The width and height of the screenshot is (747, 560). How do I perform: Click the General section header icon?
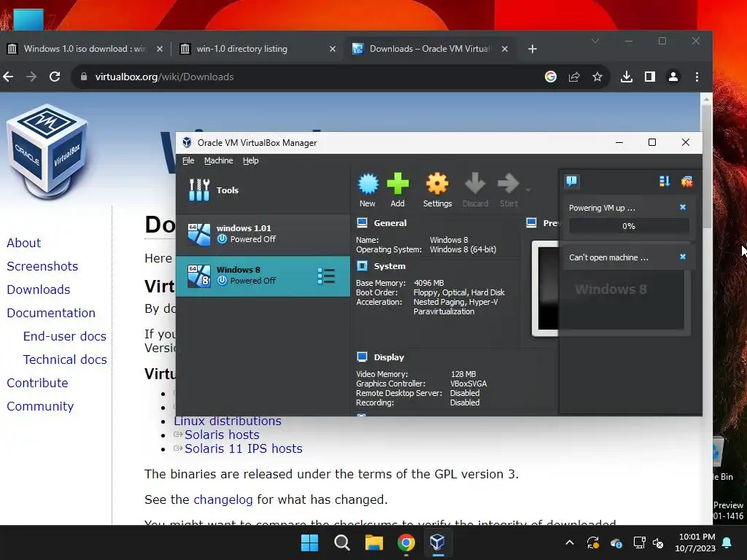point(362,223)
